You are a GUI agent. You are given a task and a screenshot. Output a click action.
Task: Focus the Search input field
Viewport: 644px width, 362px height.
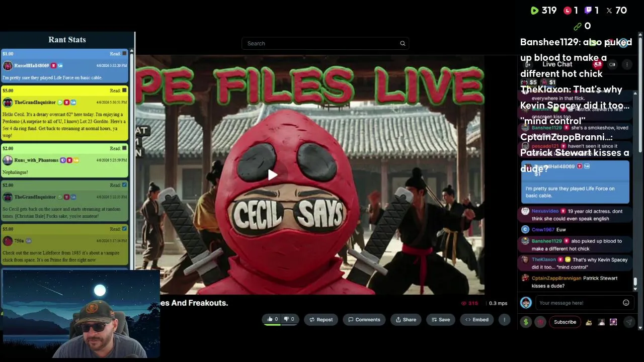click(325, 43)
